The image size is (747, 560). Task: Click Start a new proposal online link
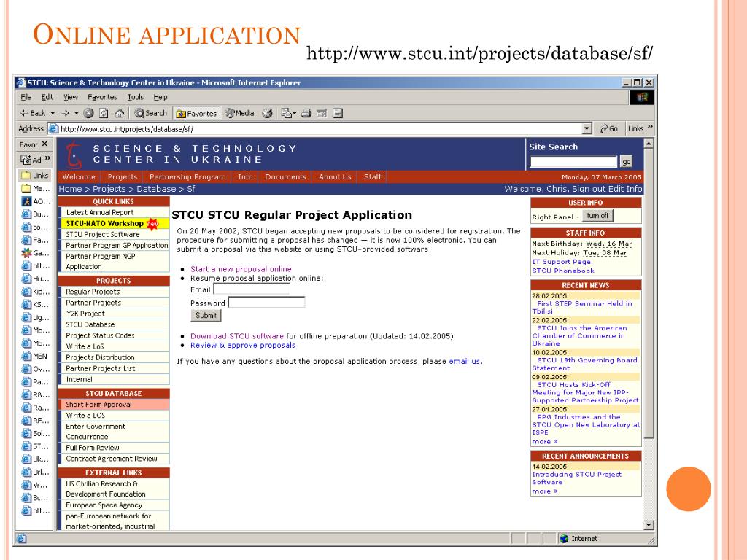coord(241,269)
